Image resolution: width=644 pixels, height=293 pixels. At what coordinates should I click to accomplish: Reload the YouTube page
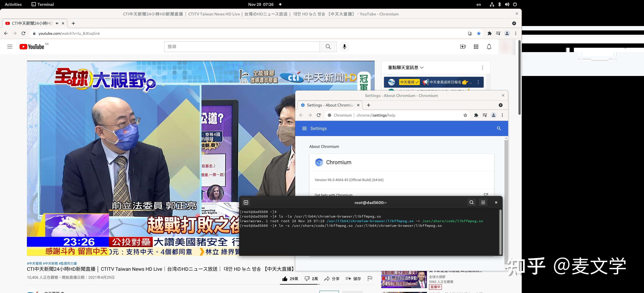tap(24, 34)
